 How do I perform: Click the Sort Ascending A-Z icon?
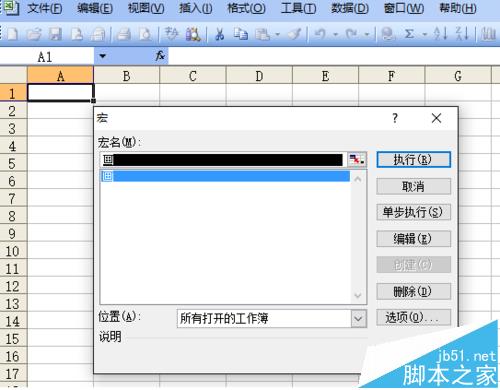pos(440,33)
